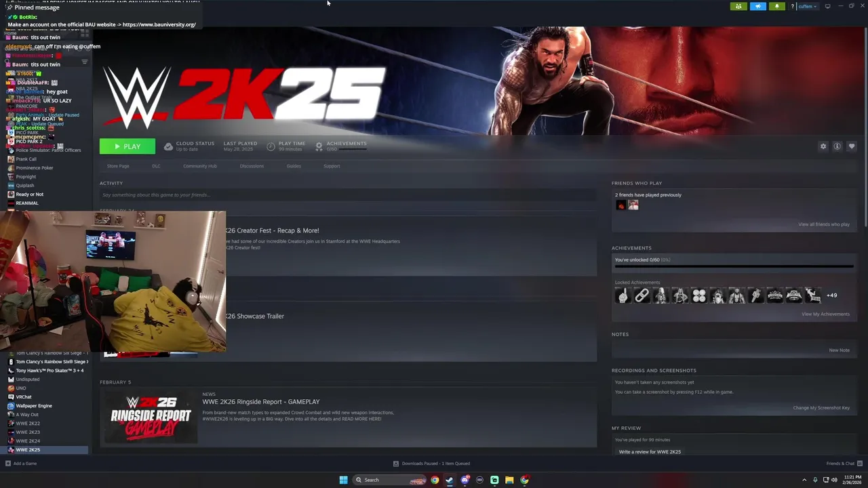868x488 pixels.
Task: Open Steam icon on the taskbar
Action: 450,480
